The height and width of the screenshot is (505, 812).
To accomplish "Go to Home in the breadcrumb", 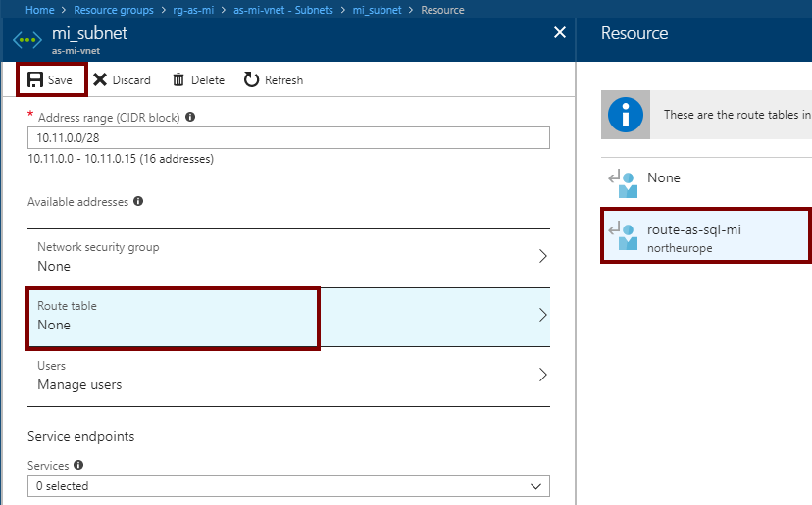I will click(39, 10).
